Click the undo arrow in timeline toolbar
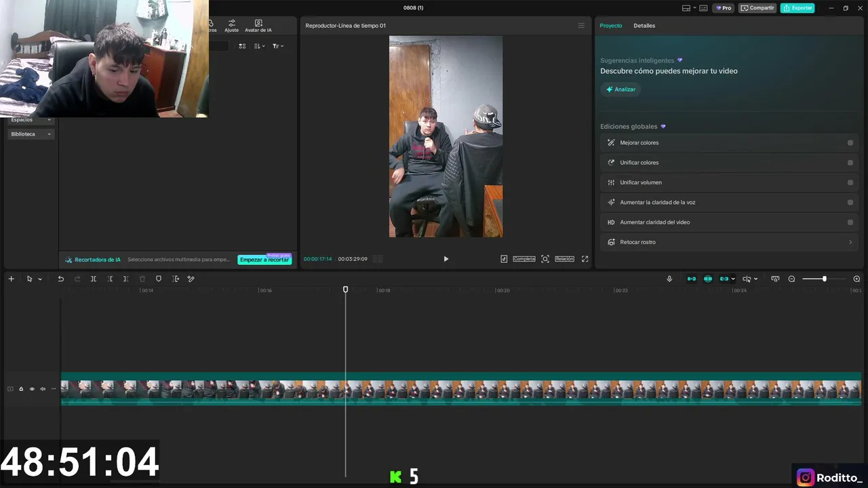This screenshot has height=488, width=868. point(61,279)
